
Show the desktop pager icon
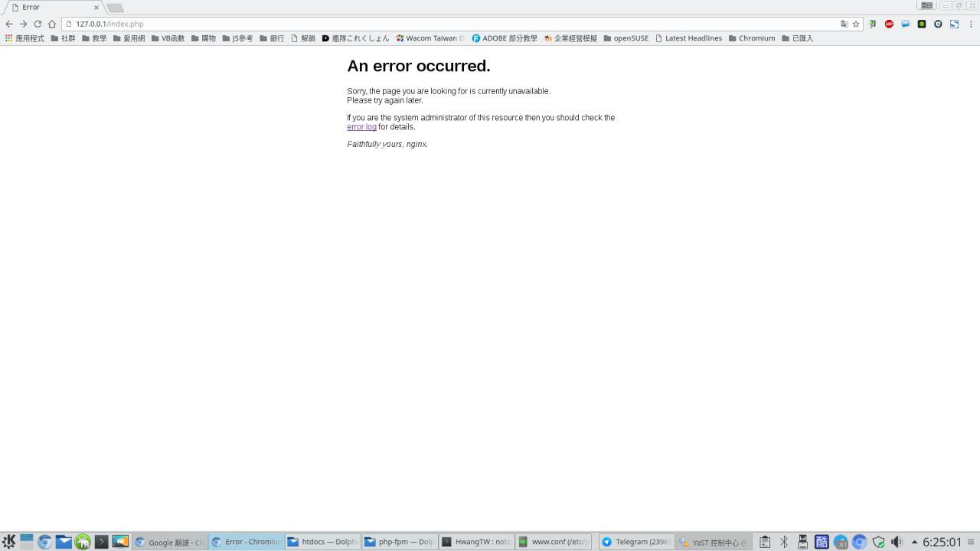(x=27, y=542)
